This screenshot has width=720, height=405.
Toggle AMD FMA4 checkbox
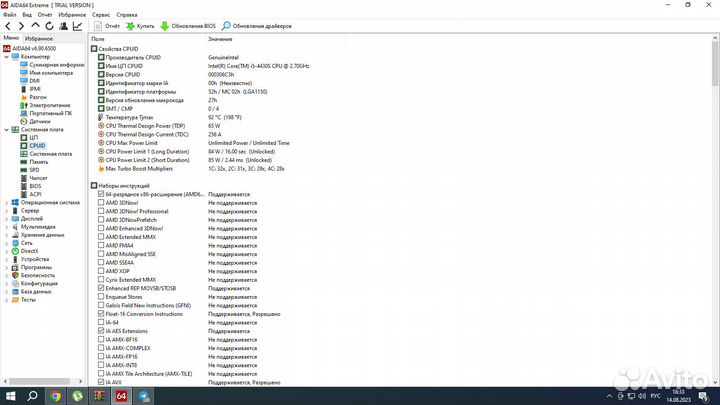101,245
